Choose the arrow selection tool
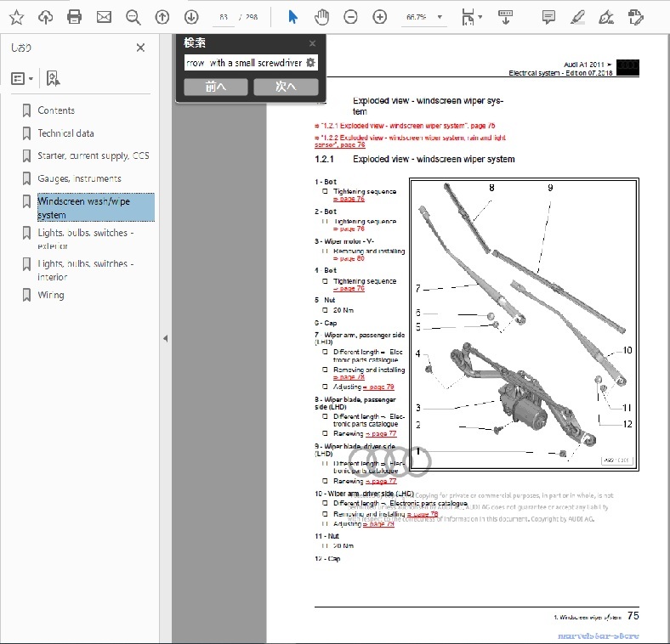 pos(292,17)
